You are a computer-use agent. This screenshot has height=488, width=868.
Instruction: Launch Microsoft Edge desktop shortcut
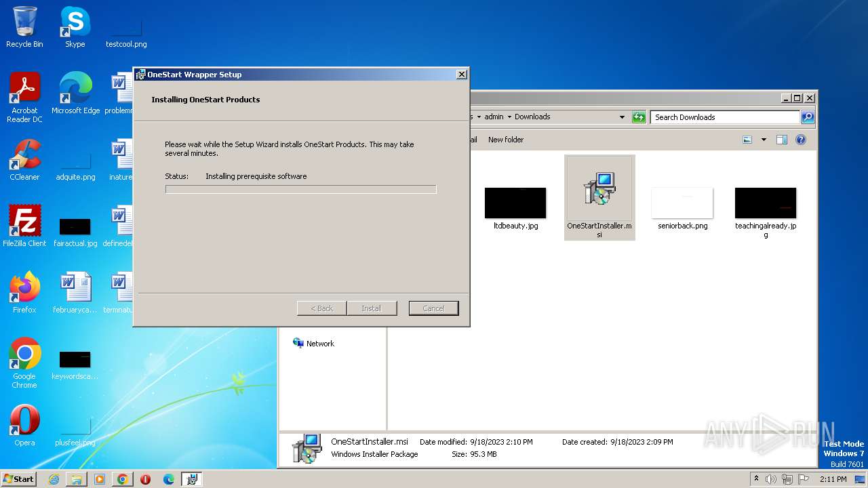tap(75, 94)
